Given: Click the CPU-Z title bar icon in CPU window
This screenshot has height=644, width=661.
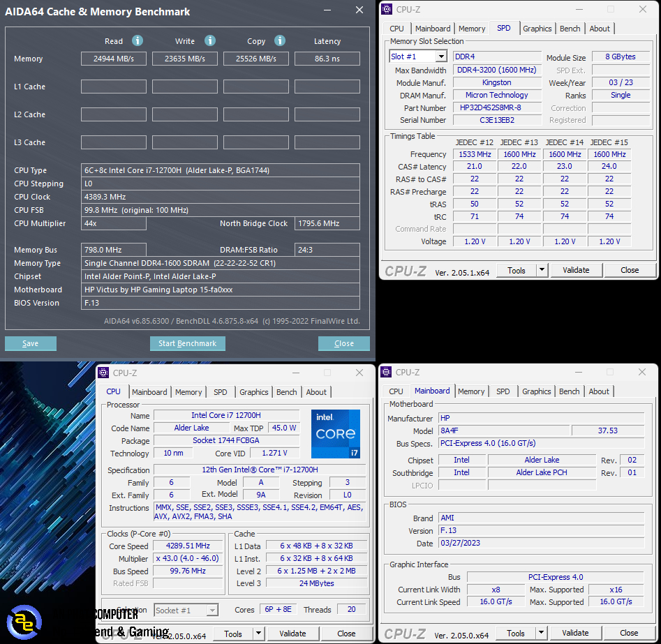Looking at the screenshot, I should pos(103,373).
